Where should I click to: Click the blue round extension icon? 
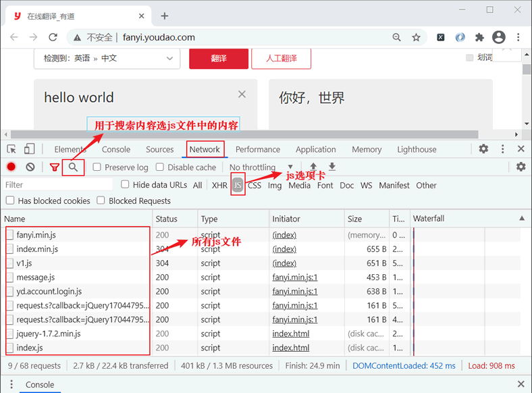[460, 37]
